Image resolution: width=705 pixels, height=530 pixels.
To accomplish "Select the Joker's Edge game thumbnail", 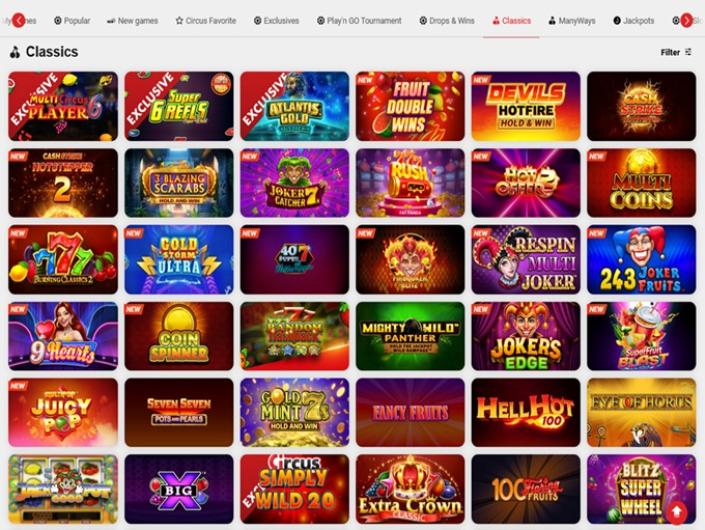I will click(526, 336).
